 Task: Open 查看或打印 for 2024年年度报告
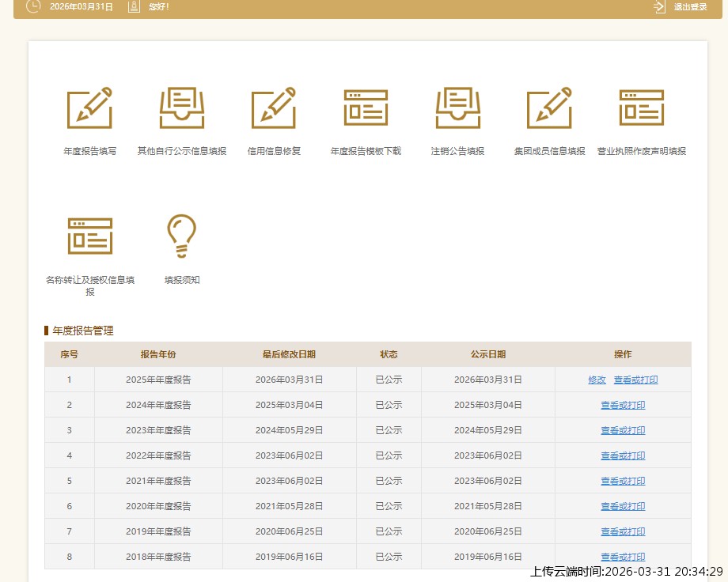(623, 405)
